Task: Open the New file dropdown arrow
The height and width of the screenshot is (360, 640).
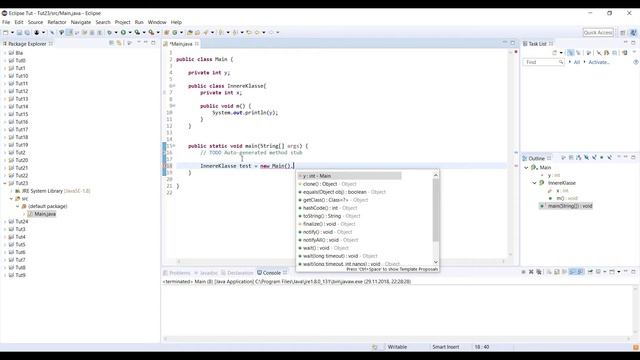Action: click(12, 32)
